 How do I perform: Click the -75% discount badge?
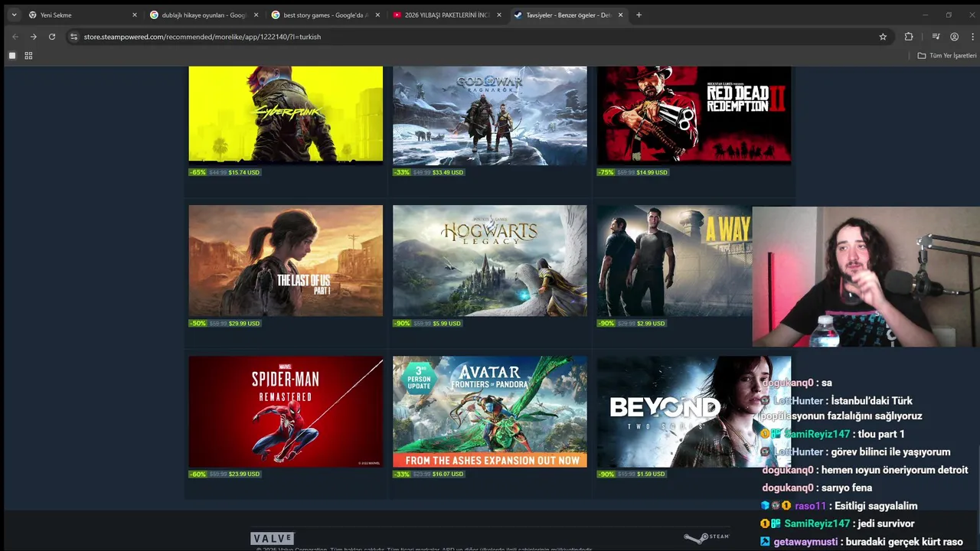click(x=606, y=172)
